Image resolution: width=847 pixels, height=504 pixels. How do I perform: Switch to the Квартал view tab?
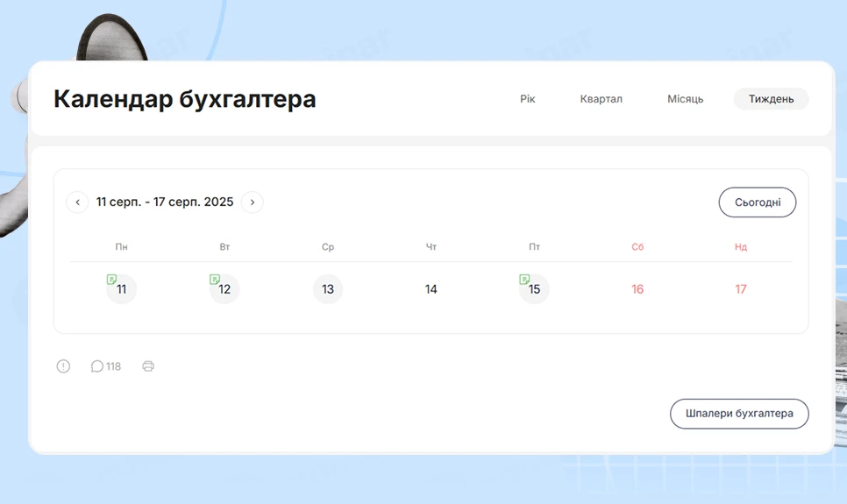tap(601, 99)
